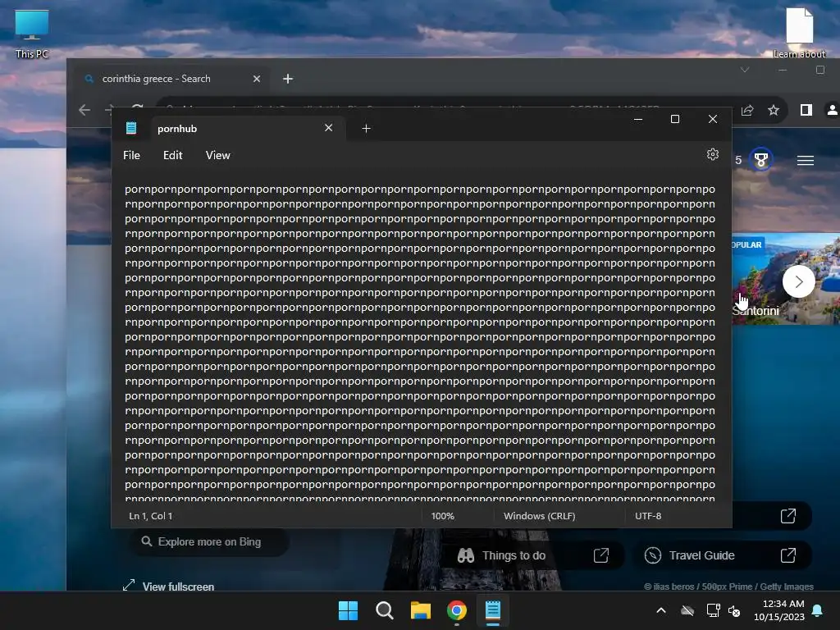Image resolution: width=840 pixels, height=630 pixels.
Task: Open Bing rewards medal icon
Action: (x=760, y=159)
